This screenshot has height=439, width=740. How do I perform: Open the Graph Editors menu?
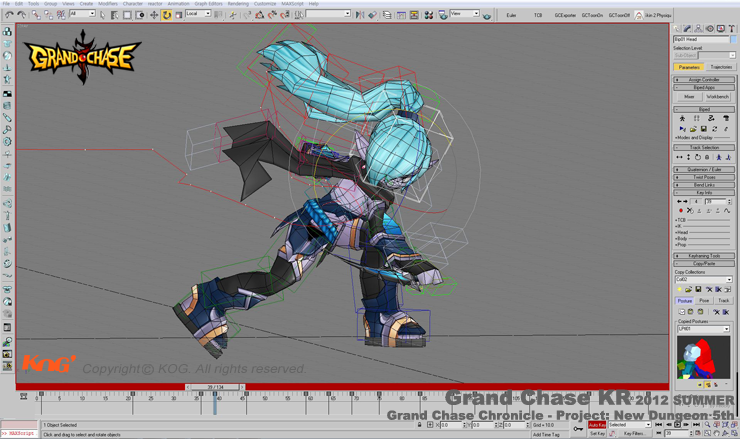point(208,4)
